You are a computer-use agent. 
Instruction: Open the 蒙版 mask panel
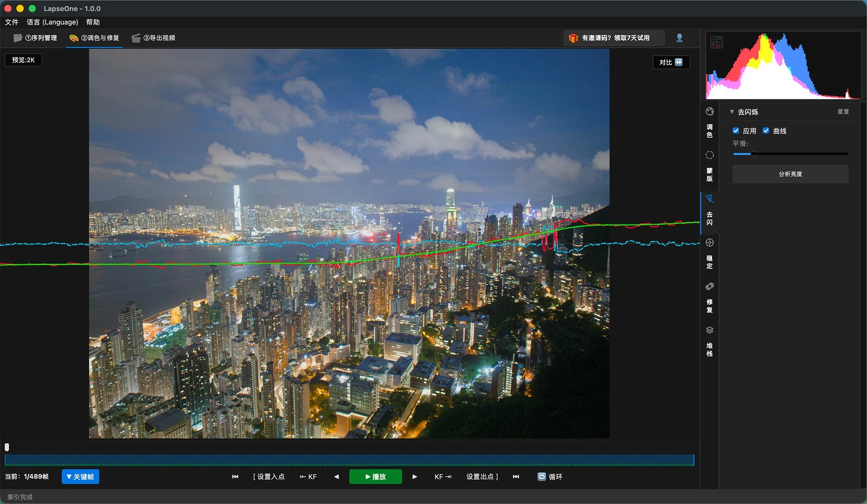[x=709, y=166]
